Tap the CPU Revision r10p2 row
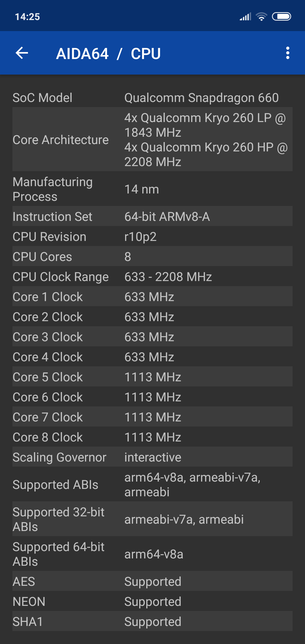This screenshot has height=644, width=305. point(152,237)
